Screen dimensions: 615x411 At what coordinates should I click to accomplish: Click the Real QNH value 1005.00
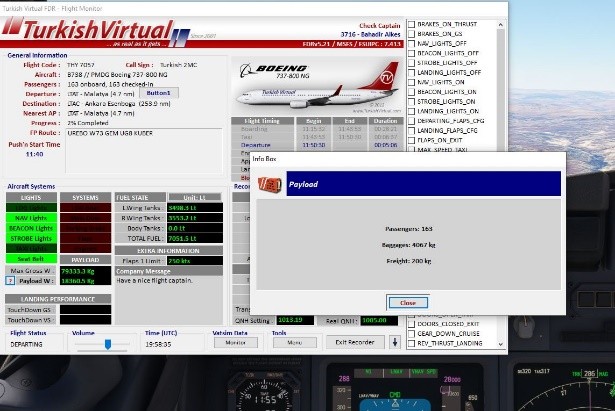pos(379,320)
